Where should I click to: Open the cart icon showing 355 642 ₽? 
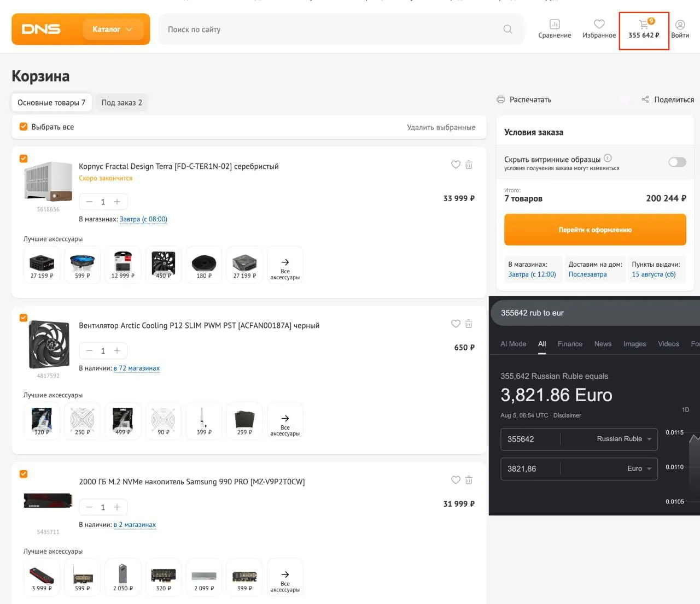point(644,29)
